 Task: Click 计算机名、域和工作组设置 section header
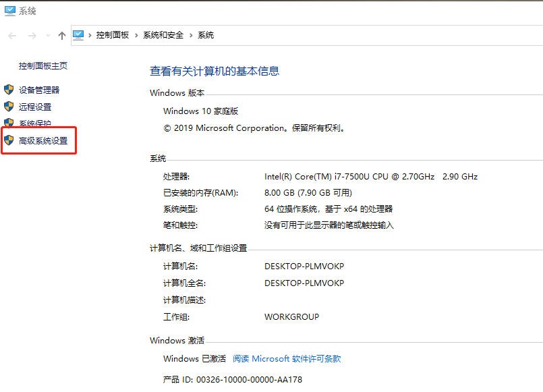pos(198,248)
